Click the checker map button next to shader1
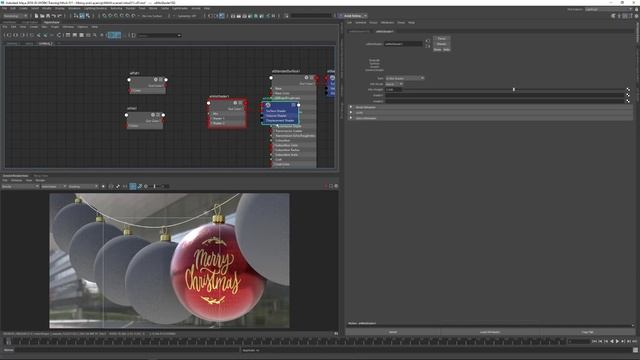Viewport: 640px width, 360px height. 628,95
